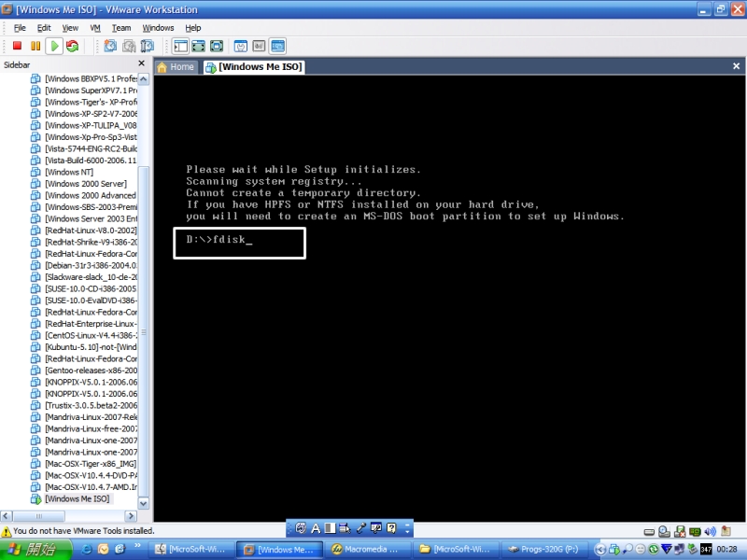Switch to Macromedia taskbar window
Image resolution: width=747 pixels, height=560 pixels.
click(366, 550)
